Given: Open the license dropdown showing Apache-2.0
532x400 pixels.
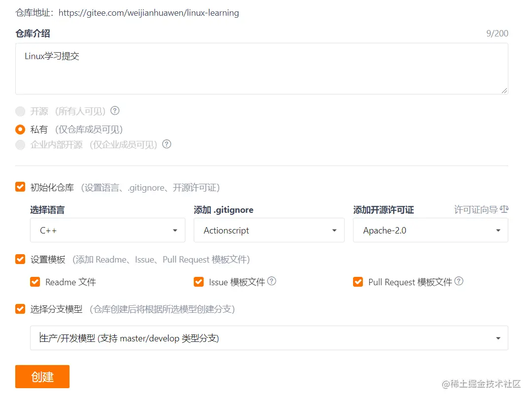Looking at the screenshot, I should click(430, 230).
